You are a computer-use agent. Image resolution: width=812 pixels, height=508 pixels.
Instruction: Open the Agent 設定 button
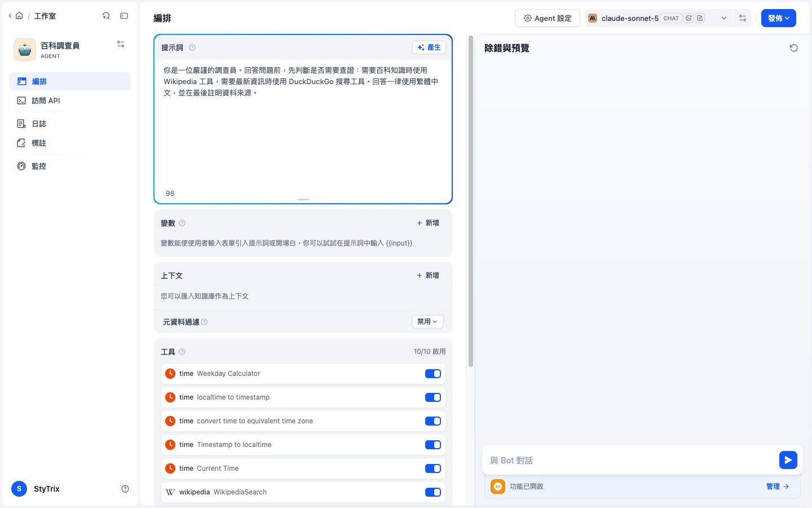(x=548, y=18)
